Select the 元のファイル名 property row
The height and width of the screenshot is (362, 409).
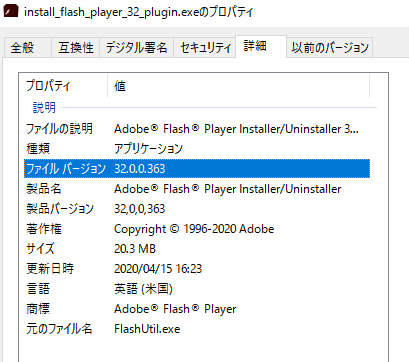tap(197, 329)
